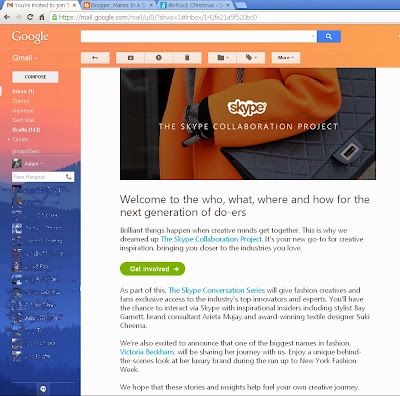Open the Labels tag dropdown
Screen dimensions: 400x396
tap(251, 58)
